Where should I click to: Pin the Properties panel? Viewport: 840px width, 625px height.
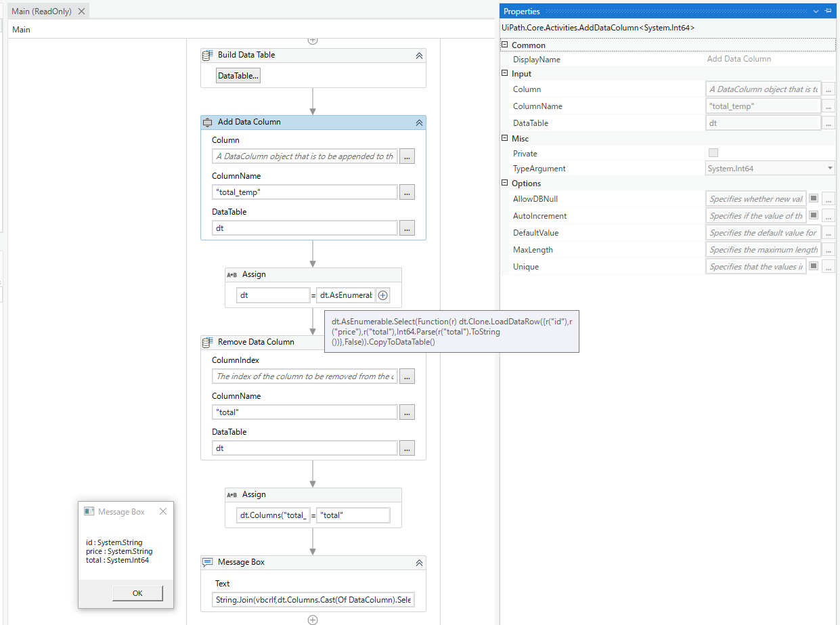(828, 12)
